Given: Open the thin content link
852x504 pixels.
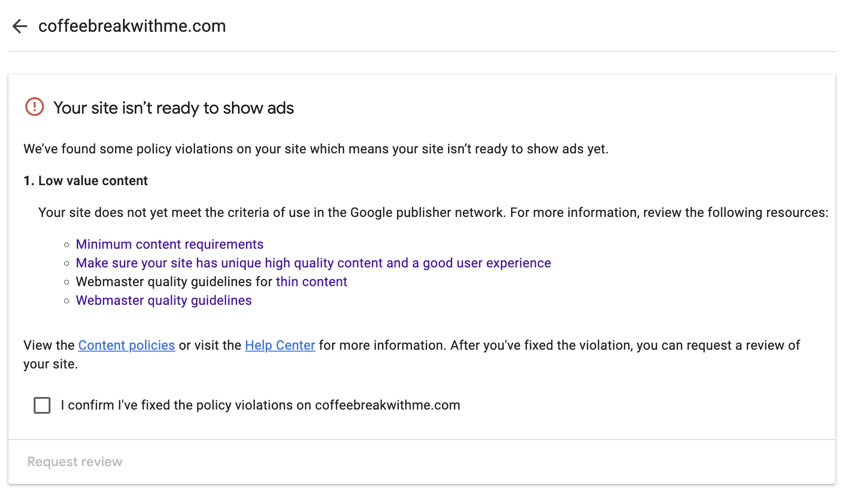Looking at the screenshot, I should coord(311,281).
